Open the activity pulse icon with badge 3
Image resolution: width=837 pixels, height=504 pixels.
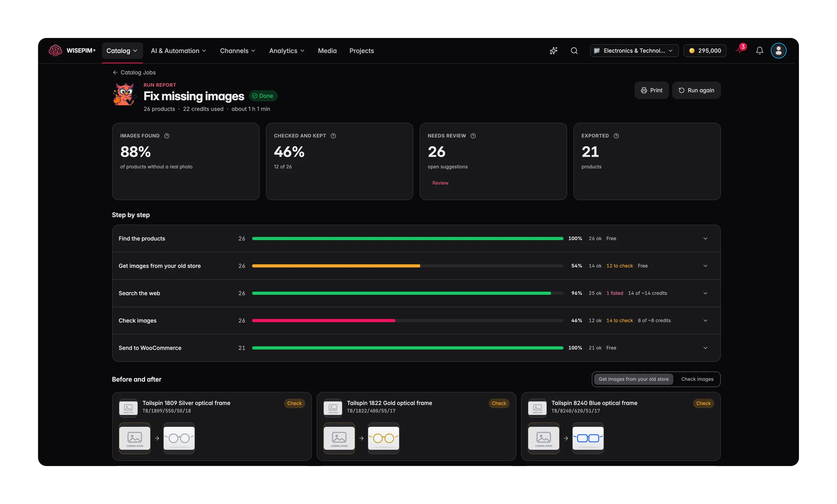pos(740,50)
